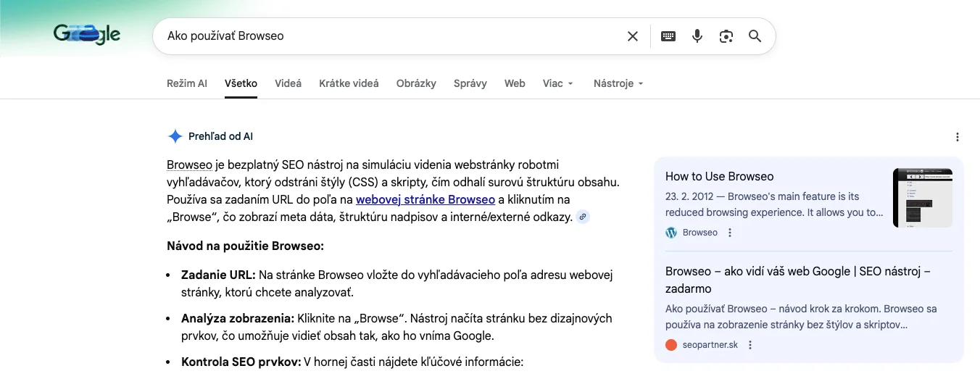
Task: Go to the Videá tab
Action: [288, 83]
